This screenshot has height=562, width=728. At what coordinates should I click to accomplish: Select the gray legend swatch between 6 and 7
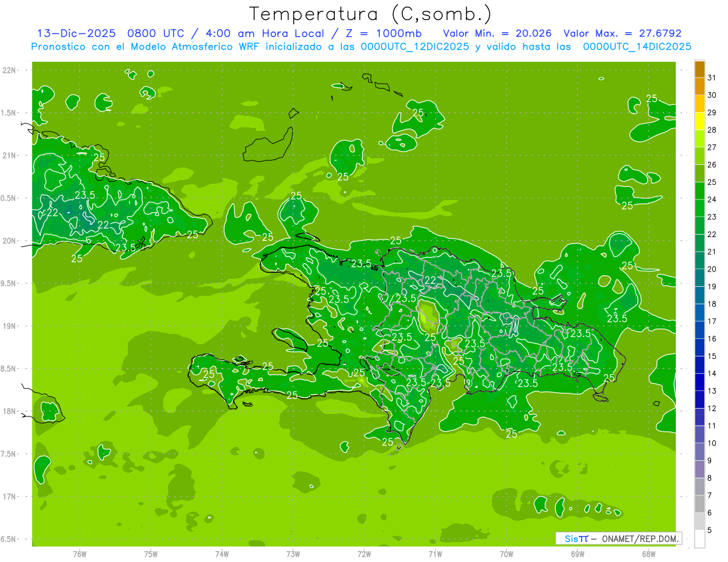699,504
